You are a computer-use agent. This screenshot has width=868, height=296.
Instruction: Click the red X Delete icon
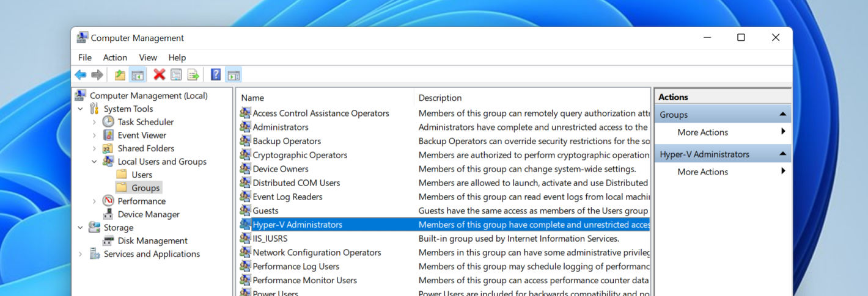160,74
